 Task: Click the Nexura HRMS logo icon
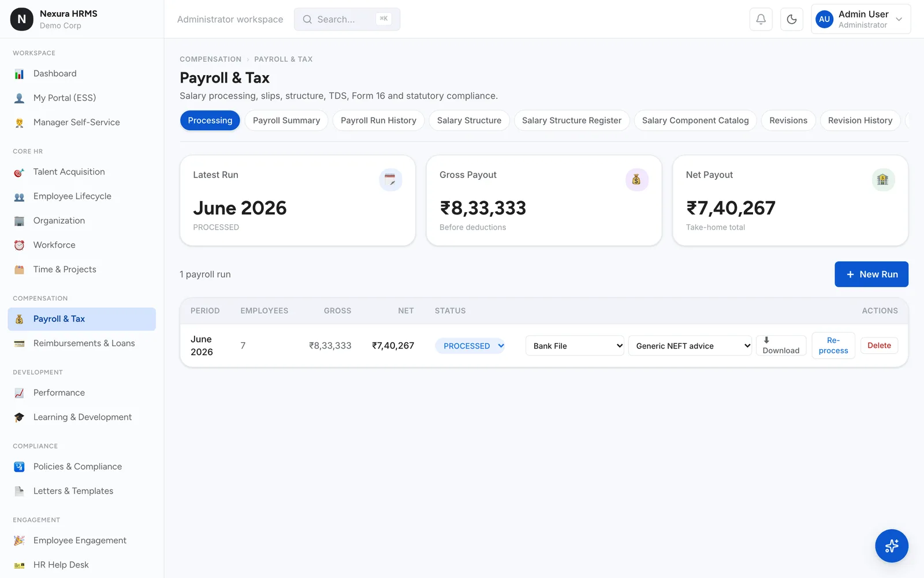pyautogui.click(x=22, y=19)
